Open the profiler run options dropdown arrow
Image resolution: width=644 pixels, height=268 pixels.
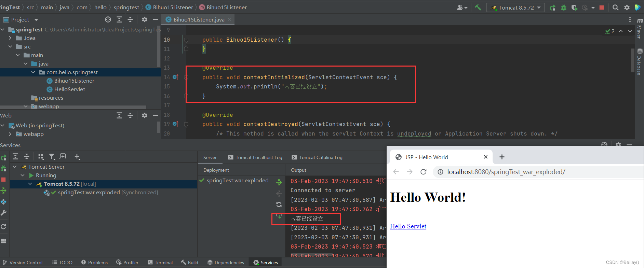click(593, 8)
